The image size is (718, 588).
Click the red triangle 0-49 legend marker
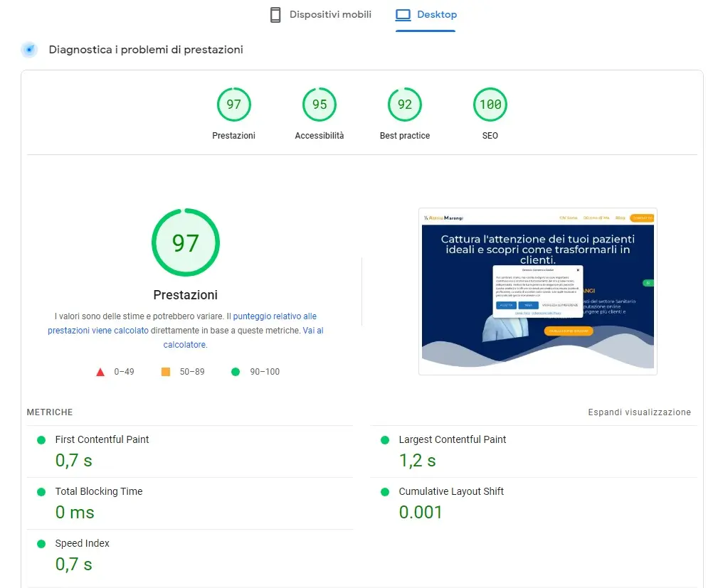(100, 371)
